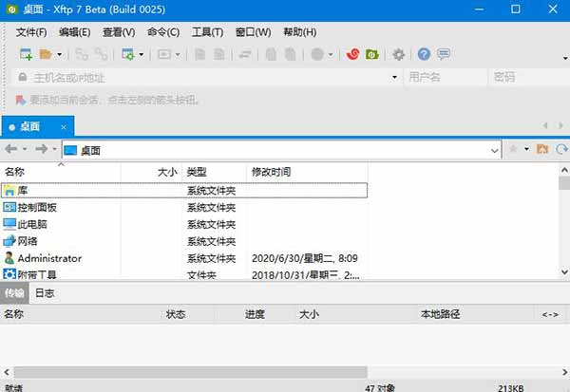This screenshot has height=392, width=570.
Task: Switch to the 日志 tab
Action: point(45,293)
